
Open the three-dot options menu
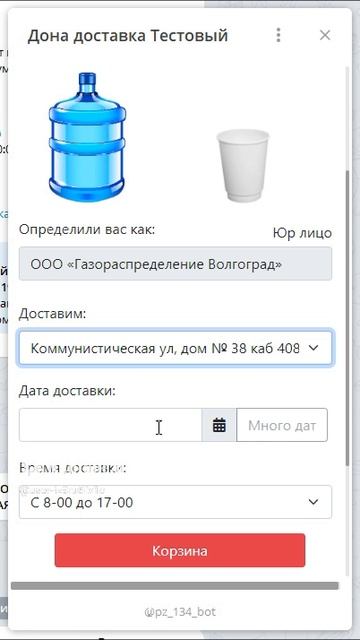[278, 36]
